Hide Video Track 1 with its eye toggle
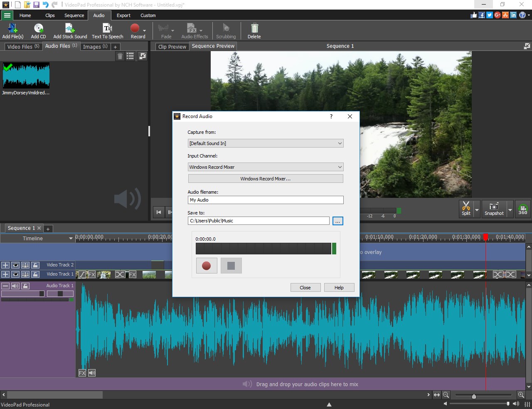 tap(15, 274)
